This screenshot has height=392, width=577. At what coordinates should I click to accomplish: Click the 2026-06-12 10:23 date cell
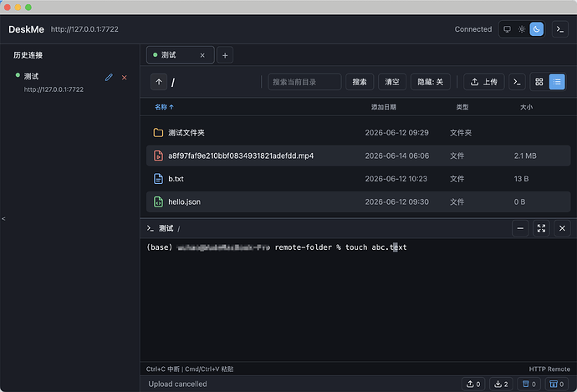click(396, 179)
